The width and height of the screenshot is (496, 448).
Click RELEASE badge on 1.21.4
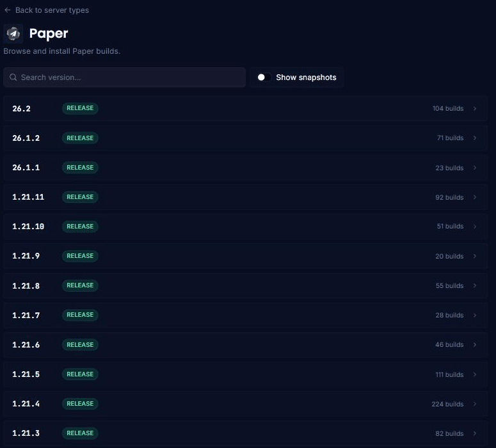tap(80, 404)
